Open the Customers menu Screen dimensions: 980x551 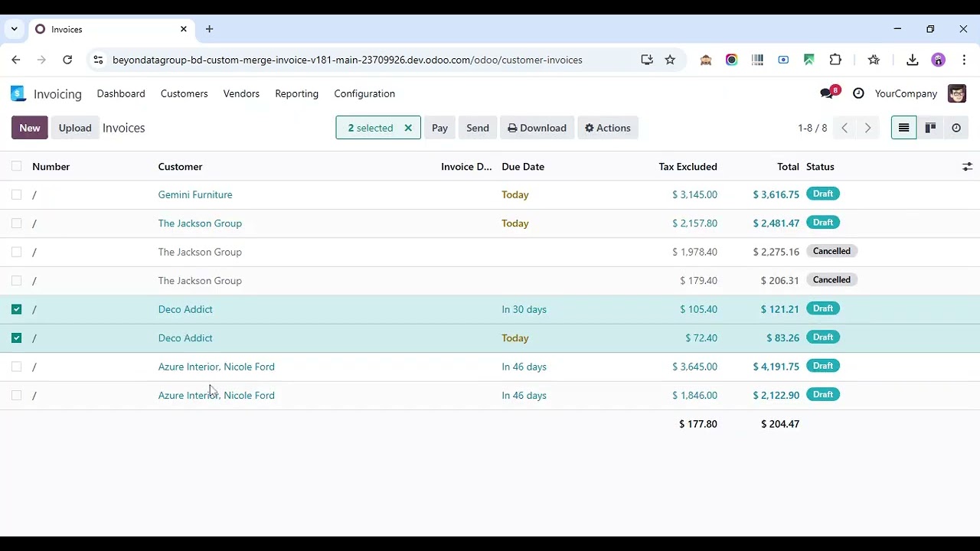click(x=184, y=93)
